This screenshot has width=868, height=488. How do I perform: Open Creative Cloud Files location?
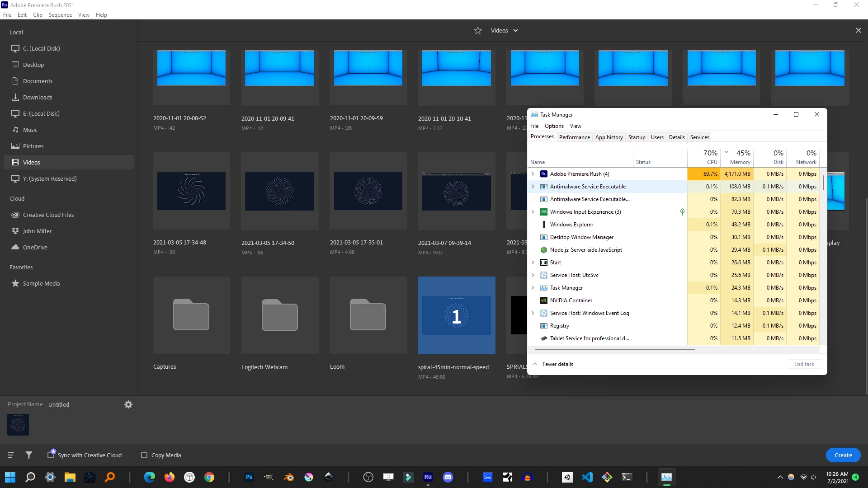48,215
